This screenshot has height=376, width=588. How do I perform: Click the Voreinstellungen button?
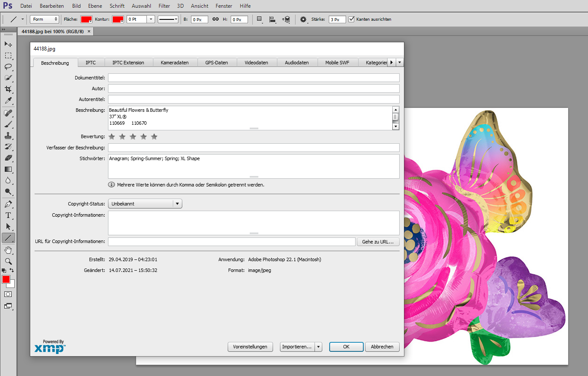[x=250, y=347]
